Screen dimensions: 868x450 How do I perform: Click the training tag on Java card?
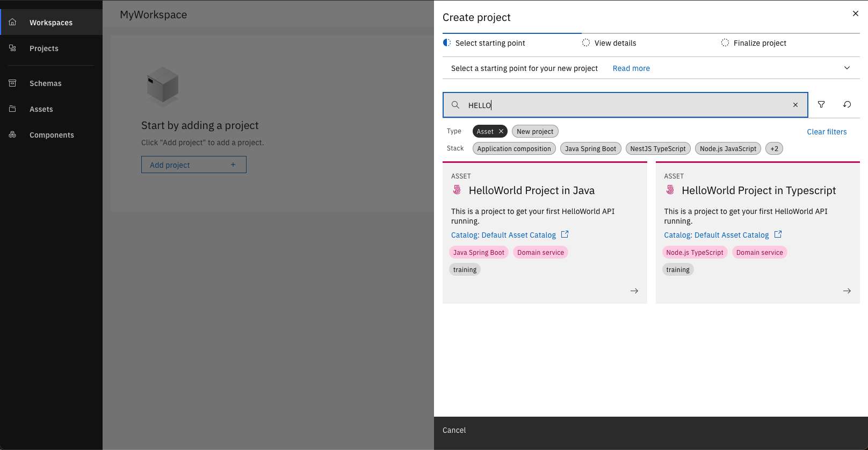point(465,269)
